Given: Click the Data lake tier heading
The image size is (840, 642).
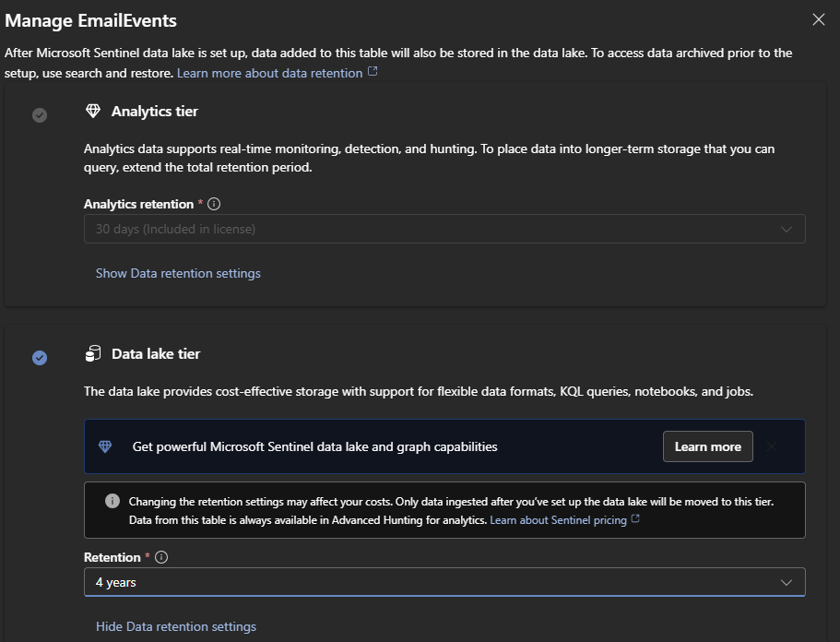Looking at the screenshot, I should 156,353.
